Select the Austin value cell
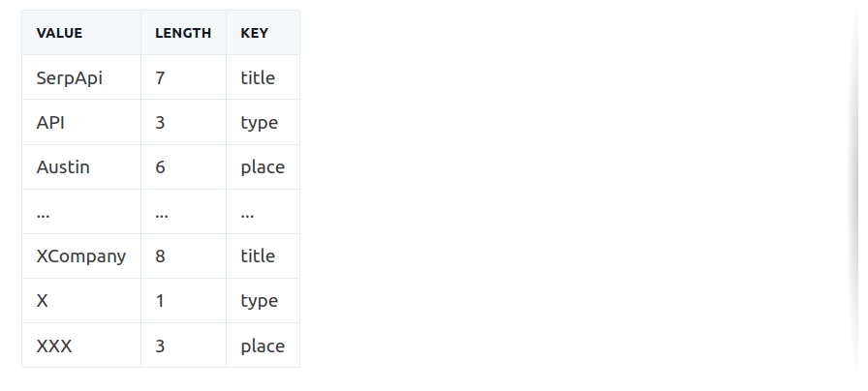This screenshot has width=868, height=391. coord(81,167)
